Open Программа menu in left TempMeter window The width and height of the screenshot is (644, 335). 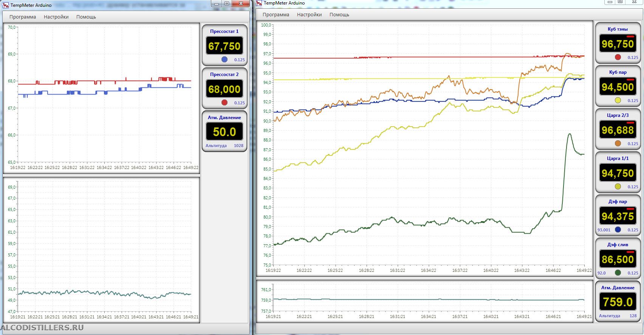(23, 17)
